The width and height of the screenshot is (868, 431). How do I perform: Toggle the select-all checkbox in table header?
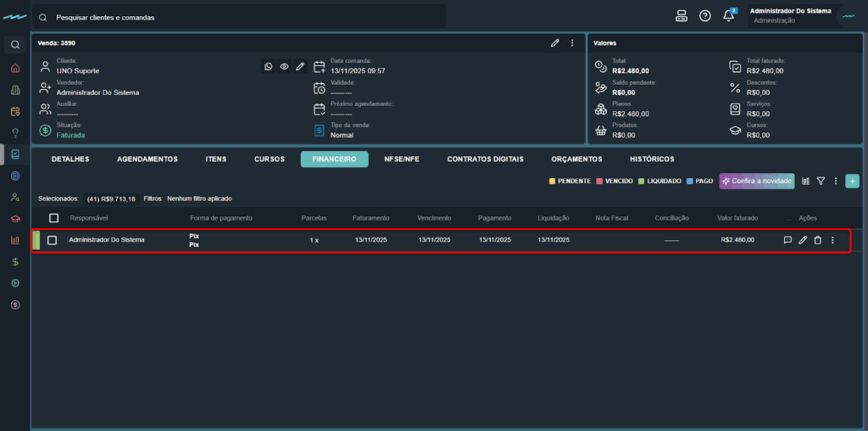54,218
